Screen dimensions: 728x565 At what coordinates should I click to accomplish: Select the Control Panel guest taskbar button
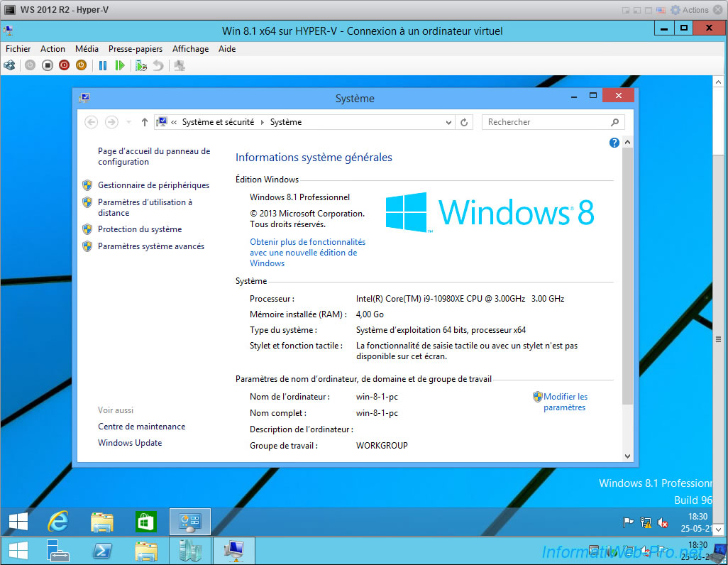[x=190, y=521]
